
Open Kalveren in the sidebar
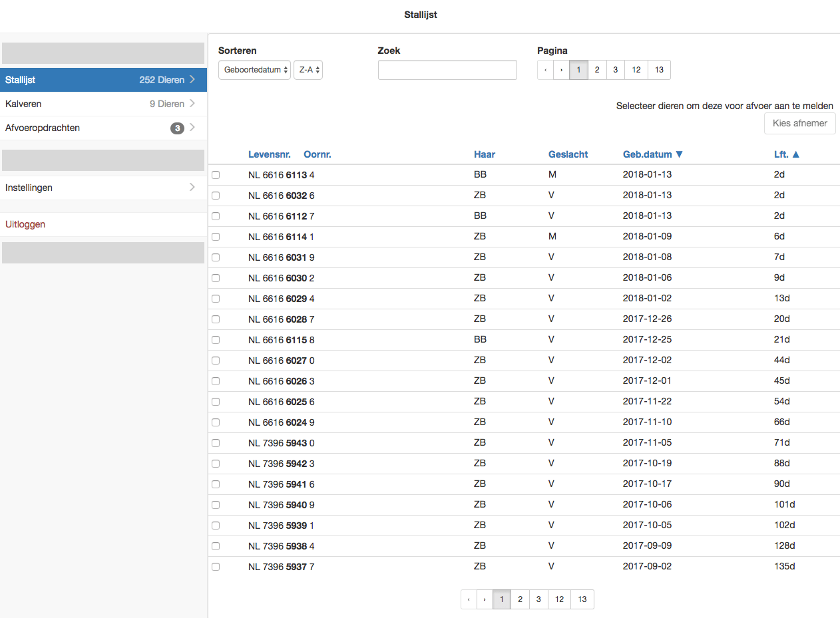[x=103, y=104]
